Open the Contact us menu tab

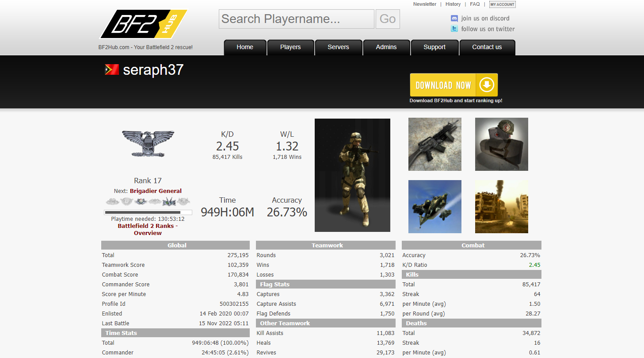click(487, 47)
